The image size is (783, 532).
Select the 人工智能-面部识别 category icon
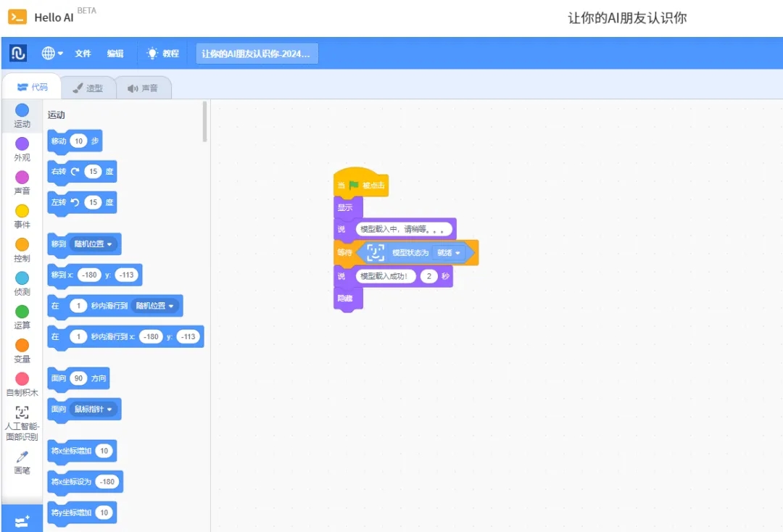22,412
